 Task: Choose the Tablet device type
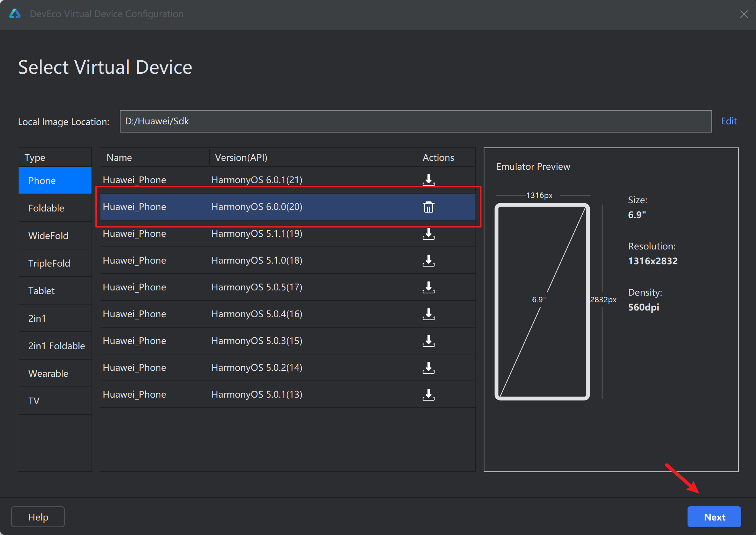click(x=41, y=291)
